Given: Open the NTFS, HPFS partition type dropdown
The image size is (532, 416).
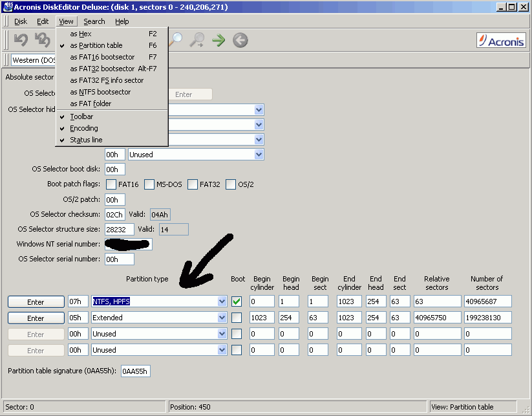Looking at the screenshot, I should [222, 301].
